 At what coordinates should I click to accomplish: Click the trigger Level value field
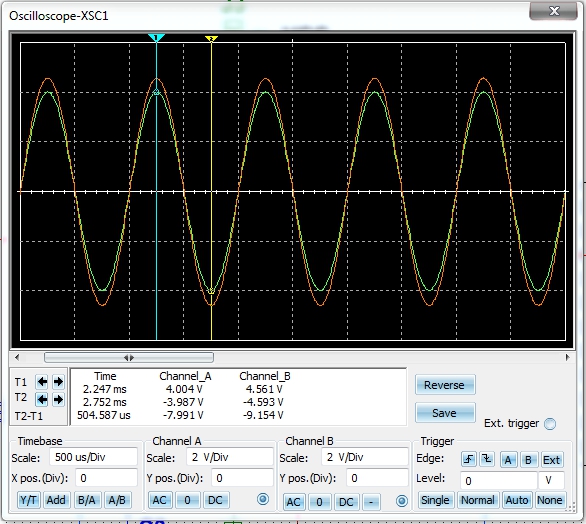coord(499,481)
